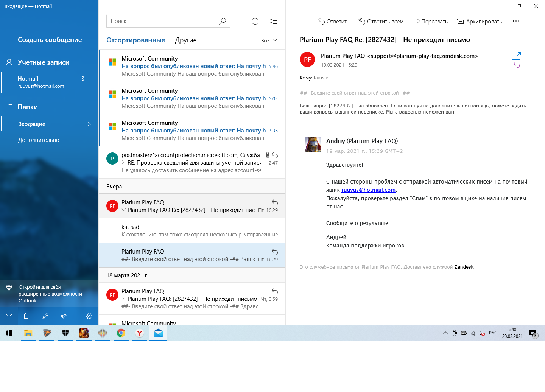Viewport: 545px width, 392px height.
Task: Open ruuvus@hotmail.com link in message
Action: pyautogui.click(x=368, y=190)
